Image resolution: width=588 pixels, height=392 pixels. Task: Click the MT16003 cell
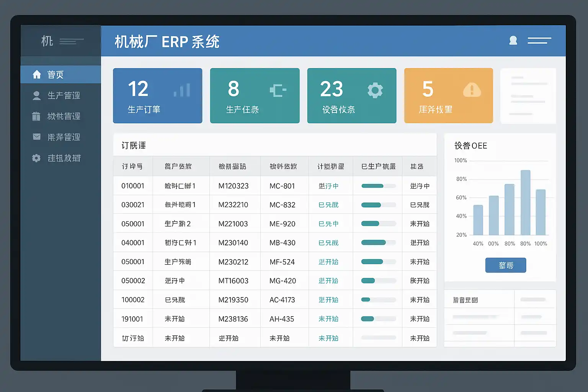[x=234, y=281]
